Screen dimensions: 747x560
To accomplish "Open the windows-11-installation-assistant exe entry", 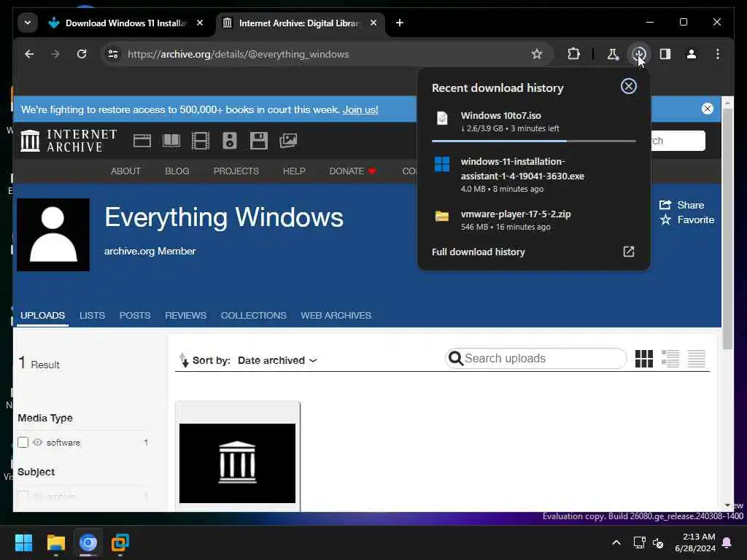I will tap(533, 175).
